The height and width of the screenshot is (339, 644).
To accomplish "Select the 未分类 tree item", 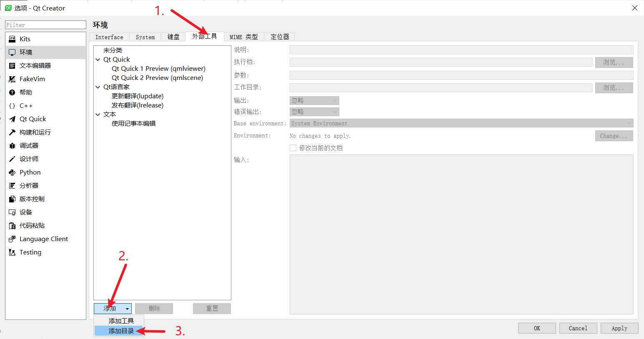I will tap(113, 50).
